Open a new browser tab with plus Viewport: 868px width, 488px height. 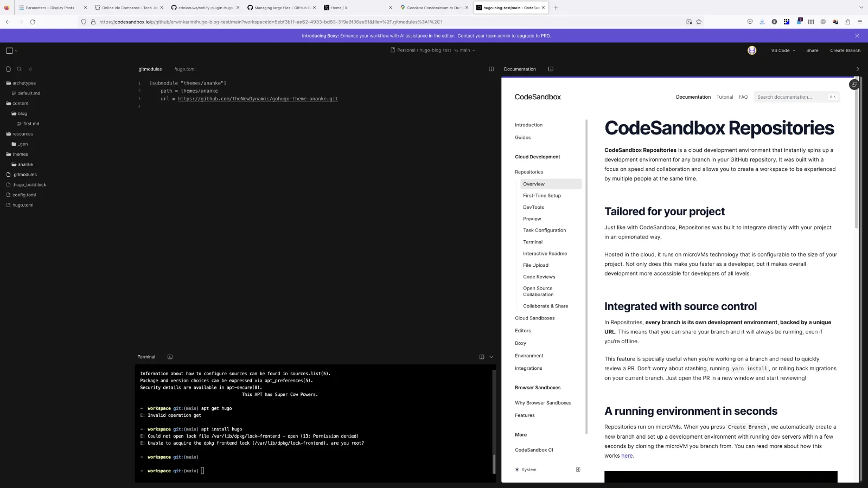coord(556,8)
